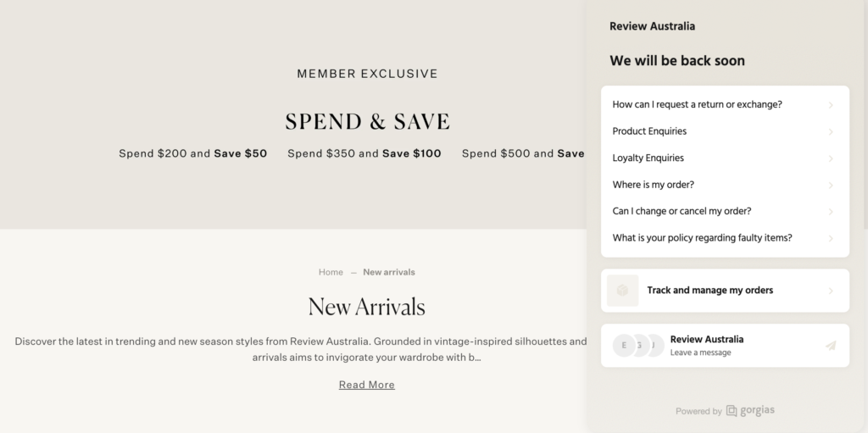Click the package box icon beside Track orders
The width and height of the screenshot is (868, 433).
point(622,290)
